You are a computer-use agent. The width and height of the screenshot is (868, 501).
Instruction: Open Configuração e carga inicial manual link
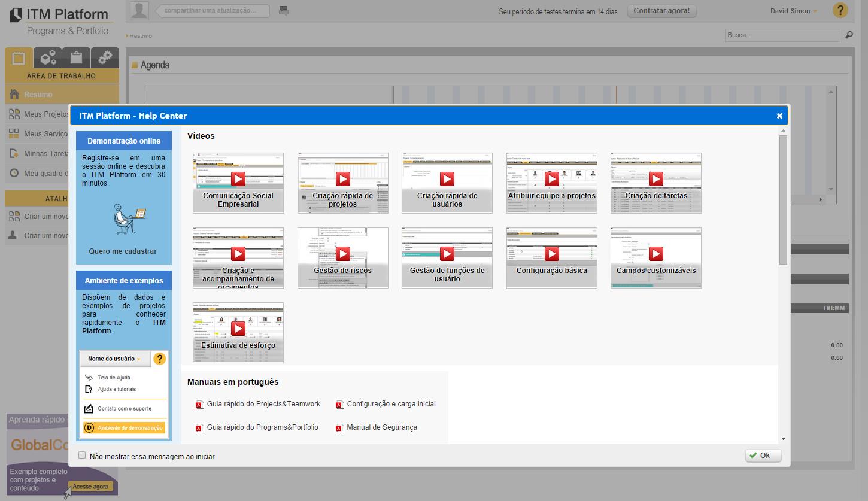[x=391, y=404]
